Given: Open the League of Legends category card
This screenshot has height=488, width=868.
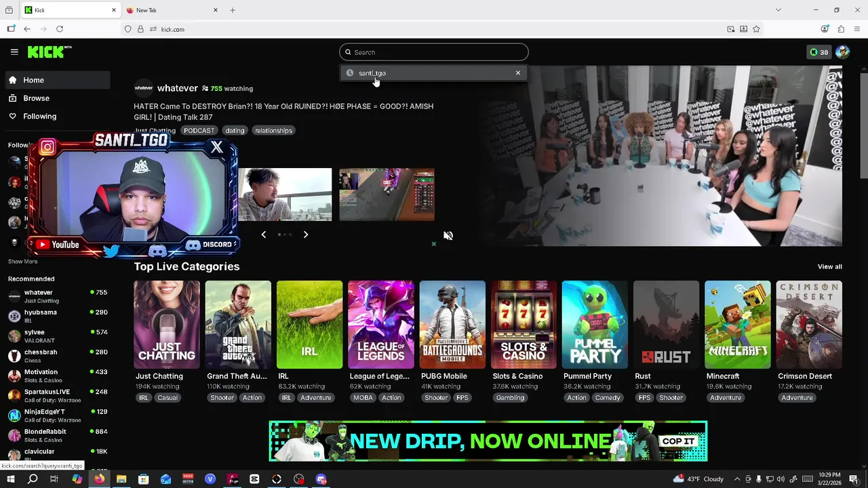Looking at the screenshot, I should pos(381,325).
